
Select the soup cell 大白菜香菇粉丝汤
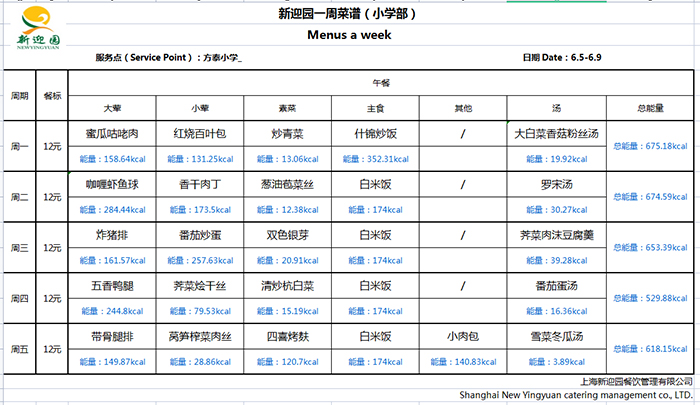(x=557, y=134)
